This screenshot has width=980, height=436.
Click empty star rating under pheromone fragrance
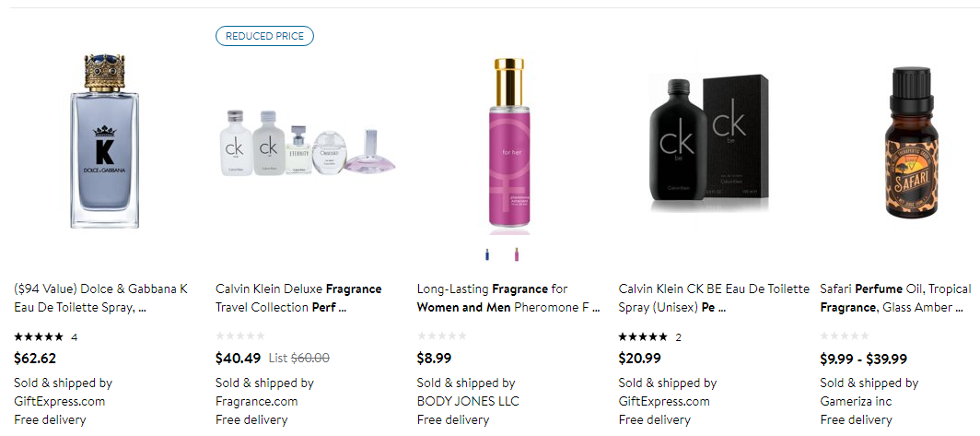(442, 336)
